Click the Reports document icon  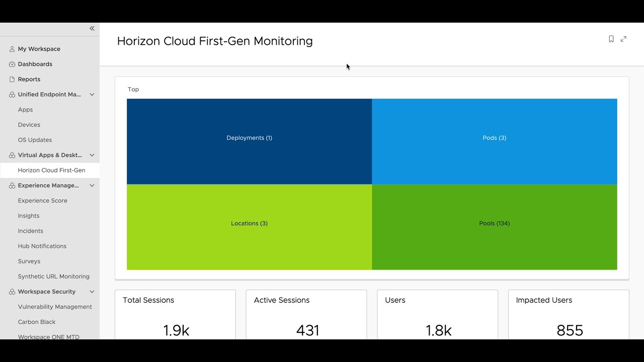pos(12,79)
